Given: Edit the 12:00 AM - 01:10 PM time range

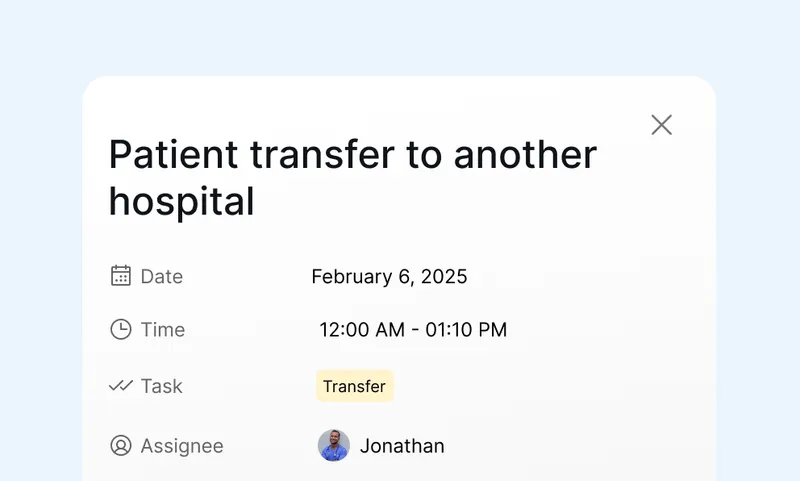Looking at the screenshot, I should pos(413,330).
